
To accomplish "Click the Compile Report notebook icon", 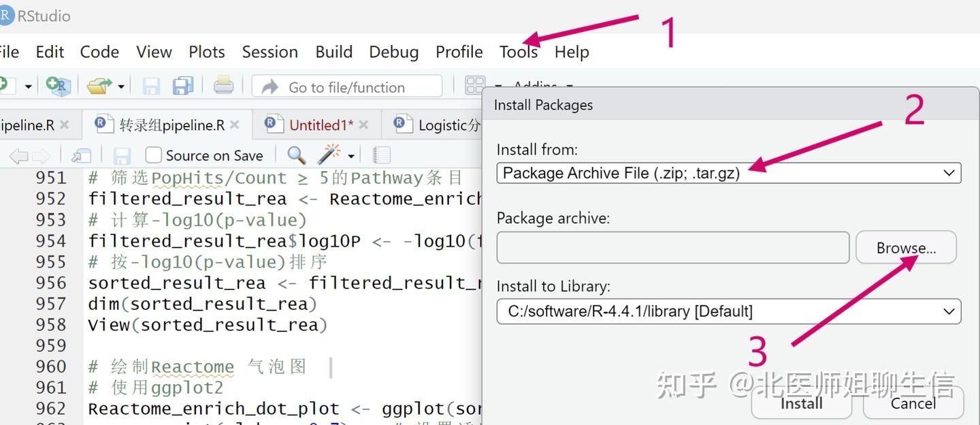I will coord(381,155).
